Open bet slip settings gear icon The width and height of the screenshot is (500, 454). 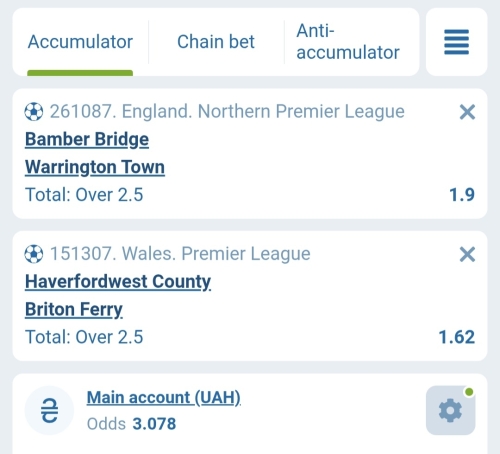click(450, 410)
